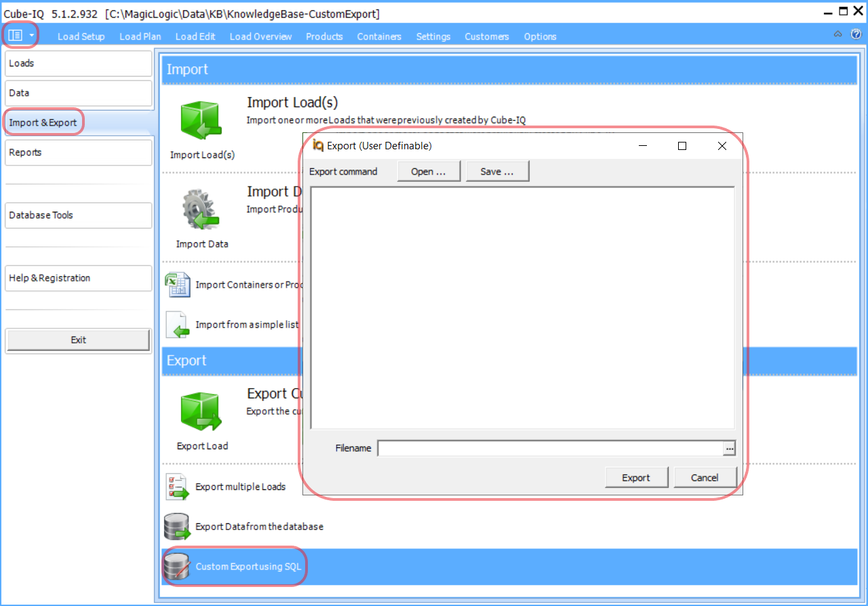868x606 pixels.
Task: Focus the Filename input field
Action: pyautogui.click(x=551, y=448)
